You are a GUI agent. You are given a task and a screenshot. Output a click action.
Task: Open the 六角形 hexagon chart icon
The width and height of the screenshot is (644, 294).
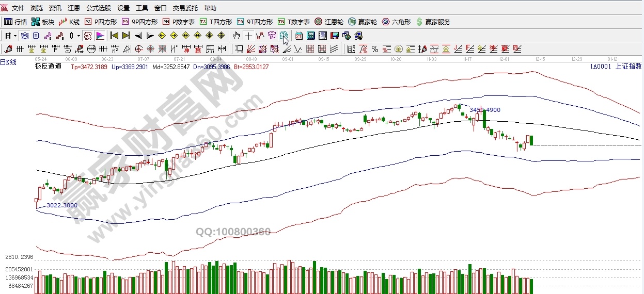click(x=396, y=22)
